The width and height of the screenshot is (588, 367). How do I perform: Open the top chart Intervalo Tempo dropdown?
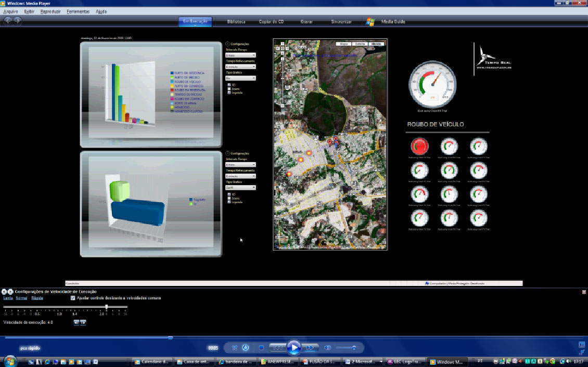point(240,55)
